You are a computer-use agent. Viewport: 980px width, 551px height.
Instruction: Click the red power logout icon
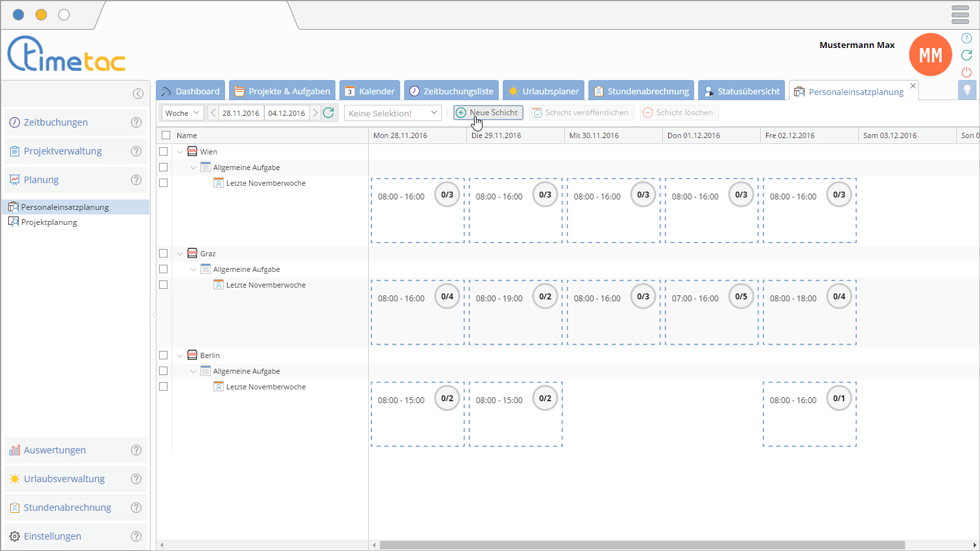click(966, 72)
